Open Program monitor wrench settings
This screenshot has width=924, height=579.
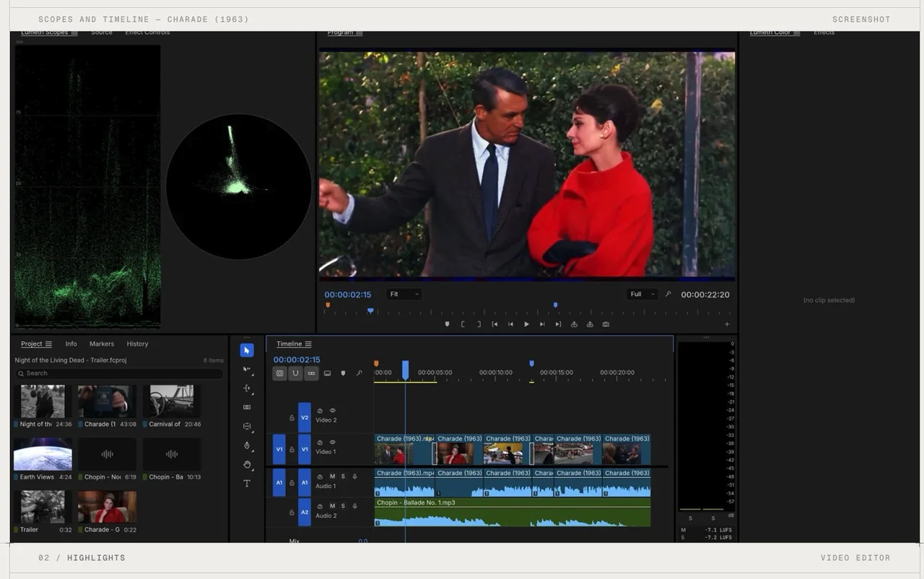668,294
